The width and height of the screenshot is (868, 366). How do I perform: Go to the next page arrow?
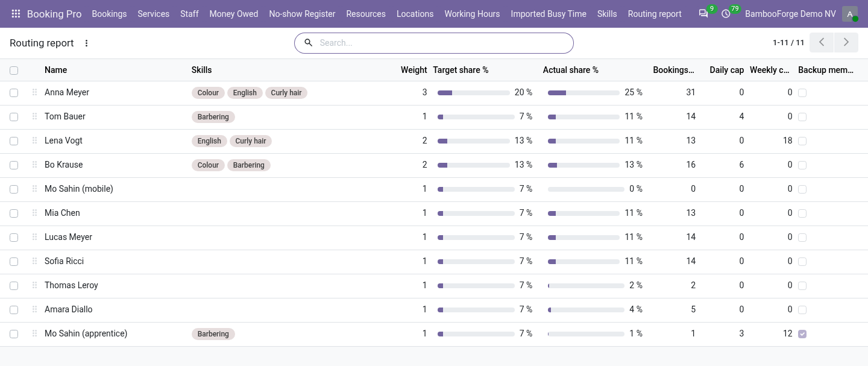[846, 42]
